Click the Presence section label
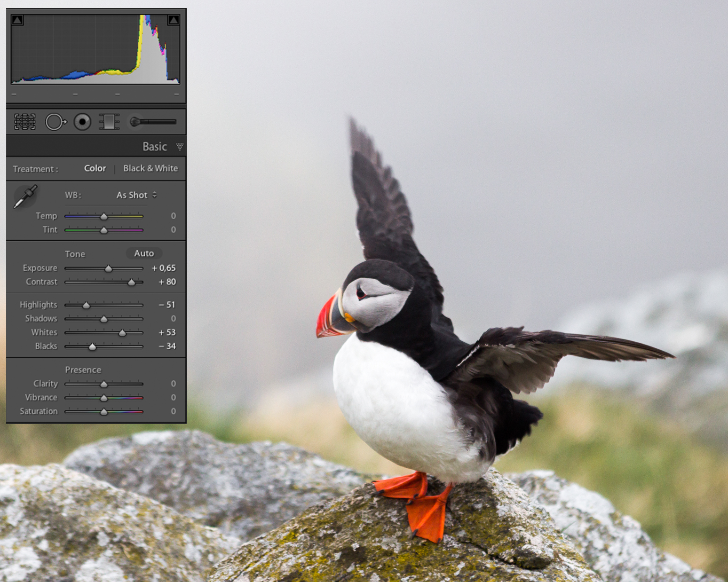728x582 pixels. (83, 370)
